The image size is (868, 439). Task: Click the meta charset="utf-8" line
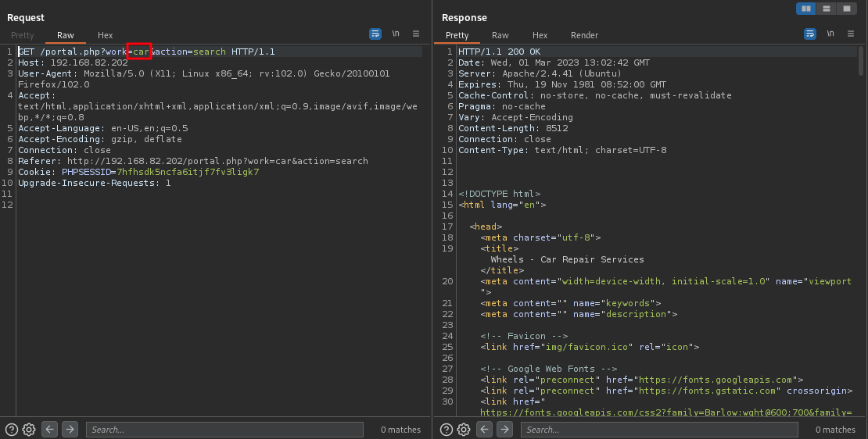540,237
